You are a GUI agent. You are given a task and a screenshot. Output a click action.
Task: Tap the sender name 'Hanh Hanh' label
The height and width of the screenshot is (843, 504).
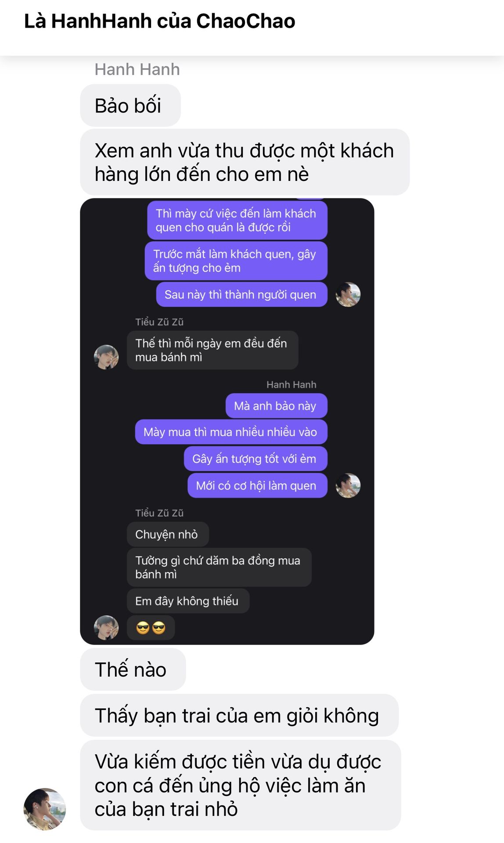point(137,69)
